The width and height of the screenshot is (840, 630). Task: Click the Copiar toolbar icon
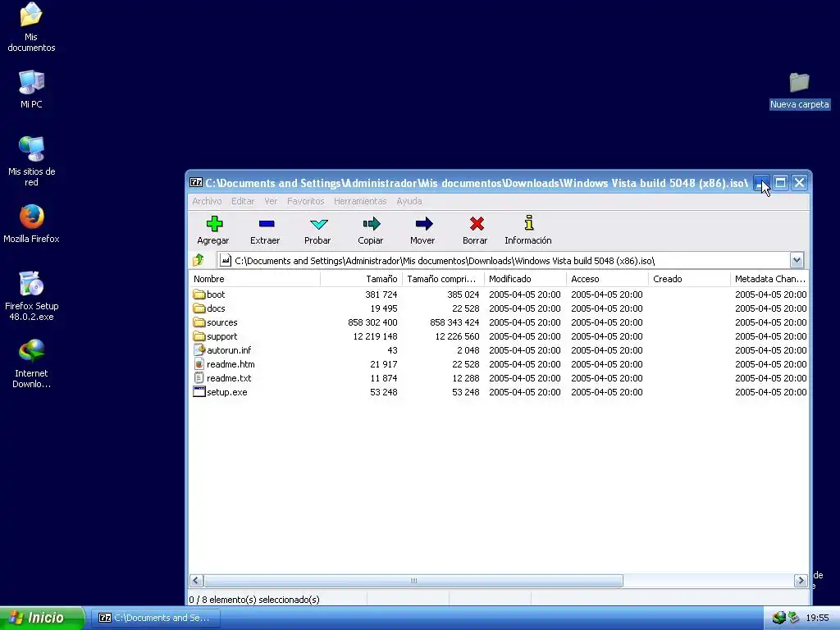pyautogui.click(x=372, y=223)
